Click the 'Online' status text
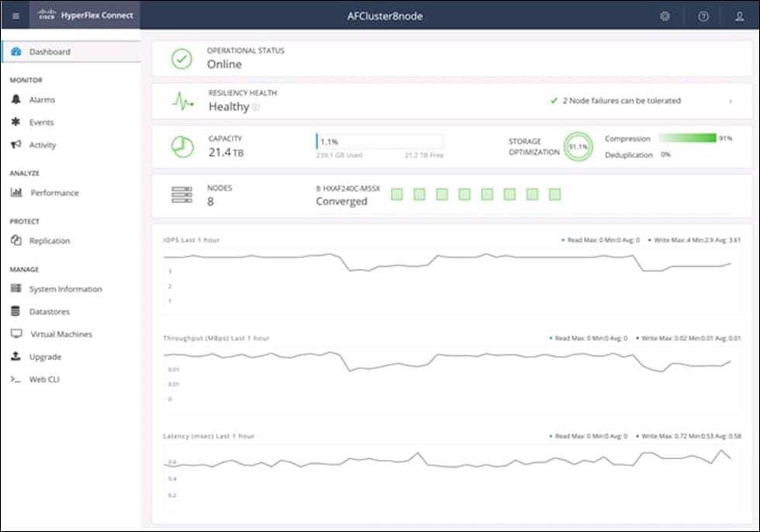The image size is (760, 532). coord(224,64)
